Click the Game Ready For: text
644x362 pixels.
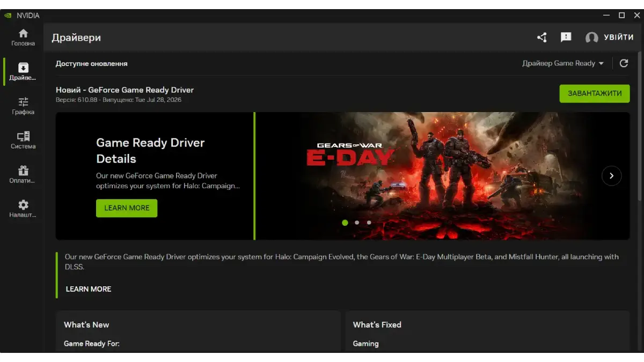tap(92, 344)
